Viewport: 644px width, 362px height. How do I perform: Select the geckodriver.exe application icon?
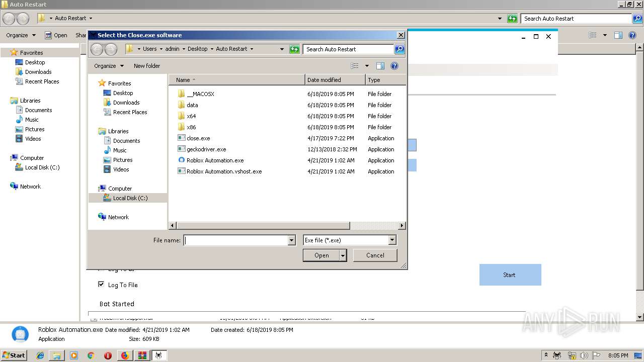point(181,149)
